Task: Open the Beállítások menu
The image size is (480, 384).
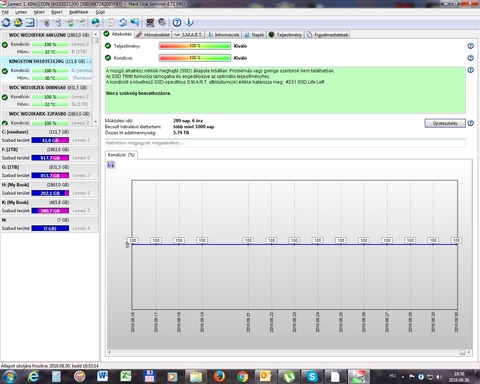Action: click(79, 12)
